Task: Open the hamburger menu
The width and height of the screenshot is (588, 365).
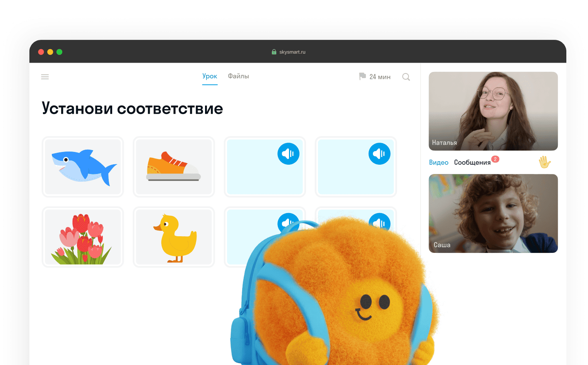Action: [x=45, y=77]
